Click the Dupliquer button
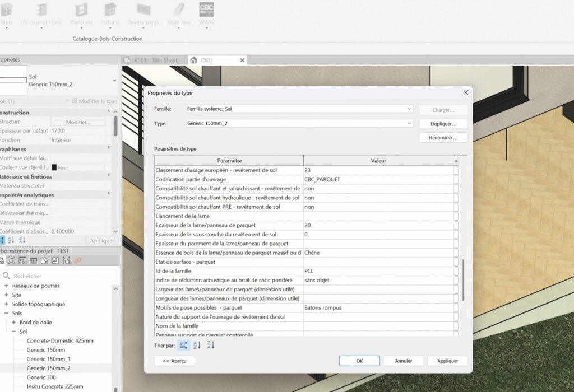This screenshot has height=392, width=574. [x=443, y=124]
